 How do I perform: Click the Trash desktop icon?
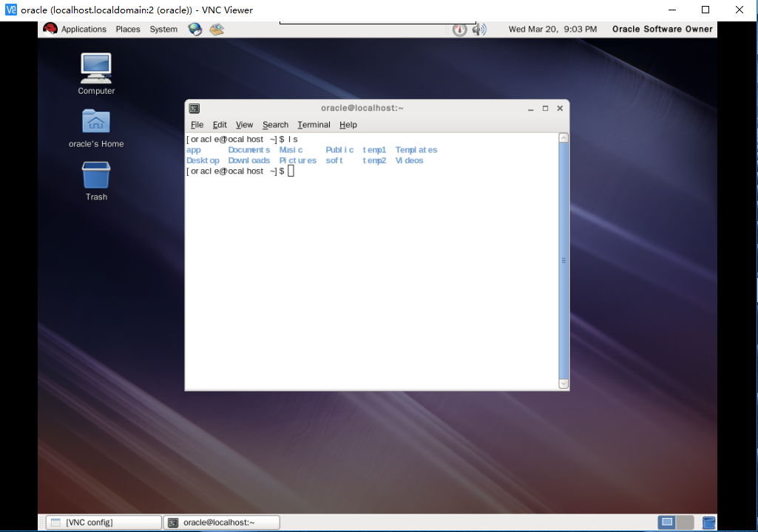96,176
